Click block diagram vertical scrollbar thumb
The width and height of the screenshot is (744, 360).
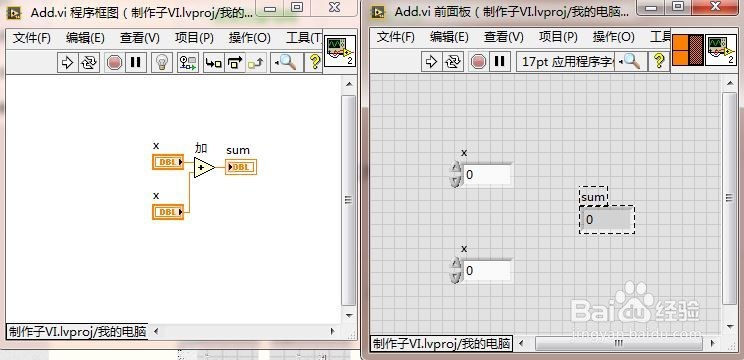click(349, 200)
